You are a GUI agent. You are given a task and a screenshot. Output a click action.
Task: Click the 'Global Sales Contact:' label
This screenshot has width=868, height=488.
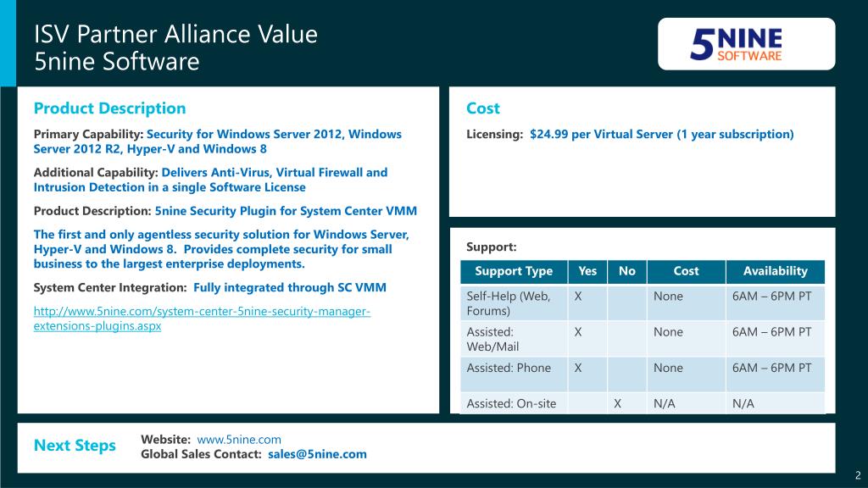(201, 454)
